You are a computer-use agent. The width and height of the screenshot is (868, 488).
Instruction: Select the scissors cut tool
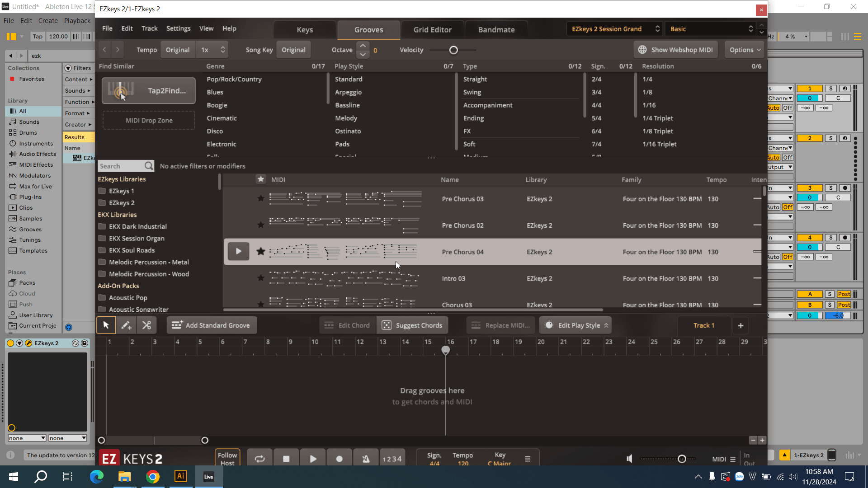pos(146,325)
